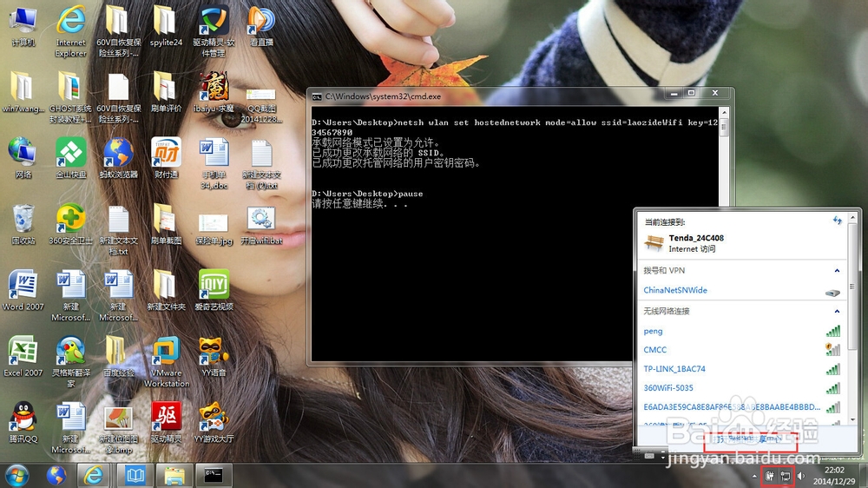Launch Excel 2007 from the desktop

point(23,356)
